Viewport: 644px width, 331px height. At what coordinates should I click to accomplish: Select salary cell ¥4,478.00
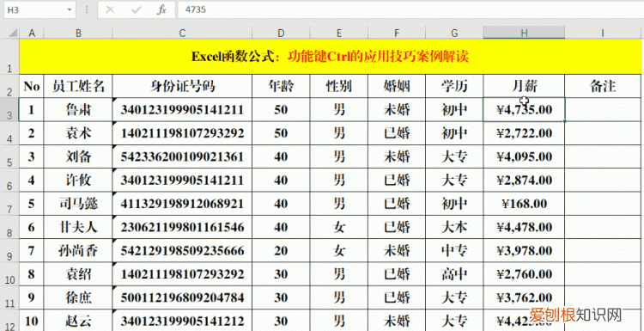click(x=524, y=227)
